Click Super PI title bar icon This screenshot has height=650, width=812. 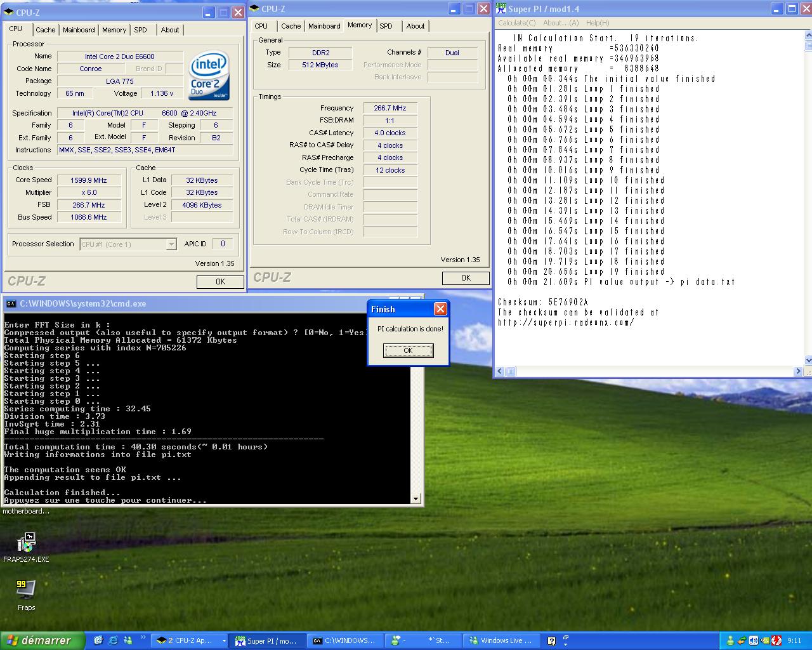pyautogui.click(x=501, y=9)
